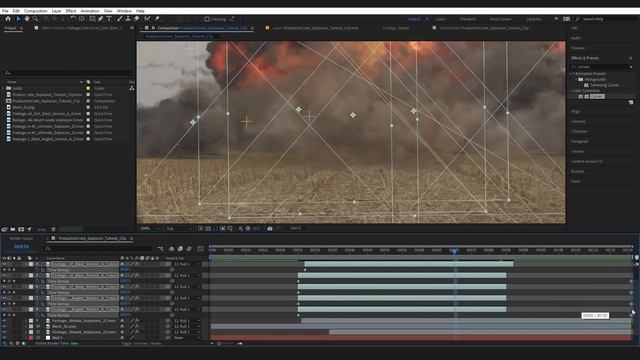Toggle the Snapping checkbox in the toolbar
This screenshot has width=640, height=360.
click(x=207, y=19)
